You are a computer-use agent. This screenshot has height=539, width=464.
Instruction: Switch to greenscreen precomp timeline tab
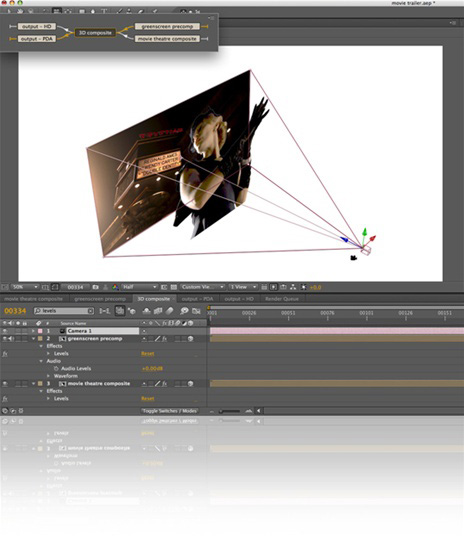pos(100,299)
